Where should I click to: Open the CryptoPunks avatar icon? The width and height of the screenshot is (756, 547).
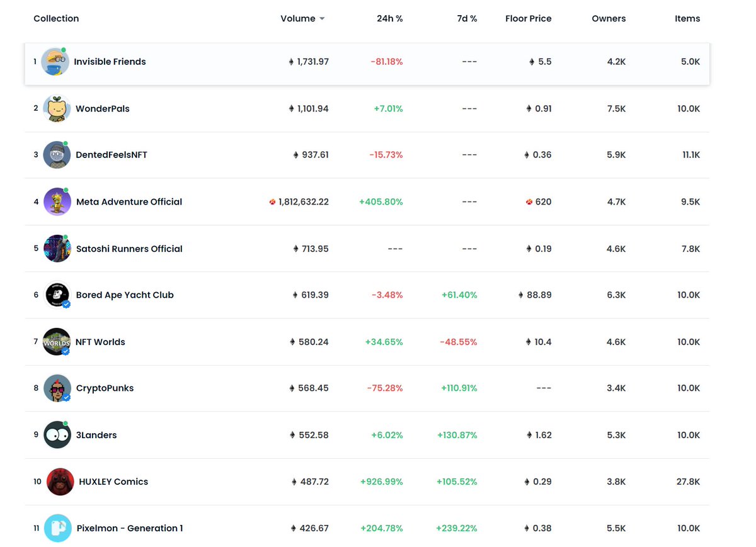point(57,388)
